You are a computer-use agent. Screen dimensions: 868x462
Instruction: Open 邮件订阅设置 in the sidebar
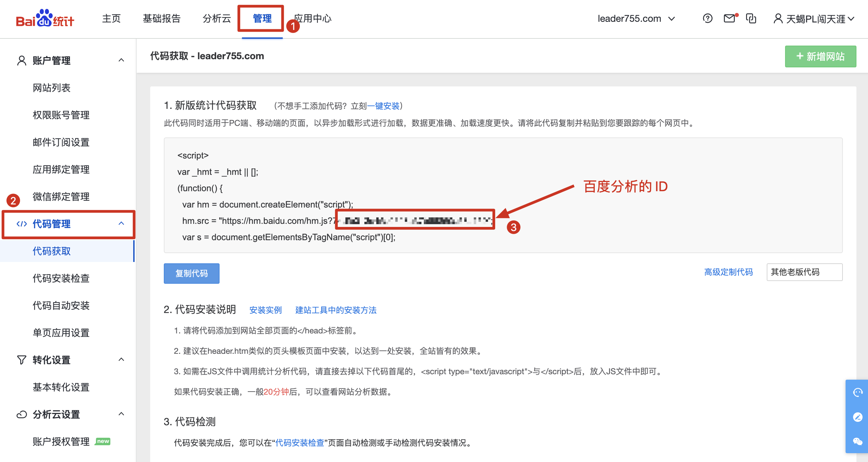61,142
